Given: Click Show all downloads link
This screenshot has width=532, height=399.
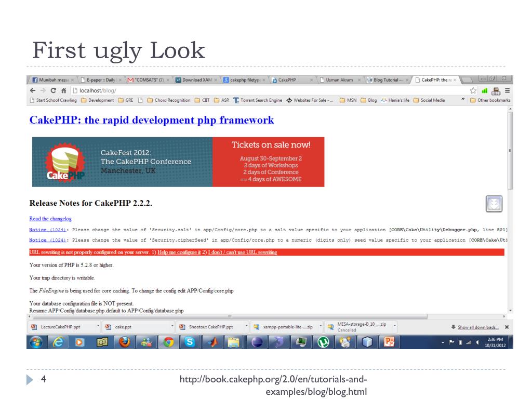Looking at the screenshot, I should coord(478,327).
